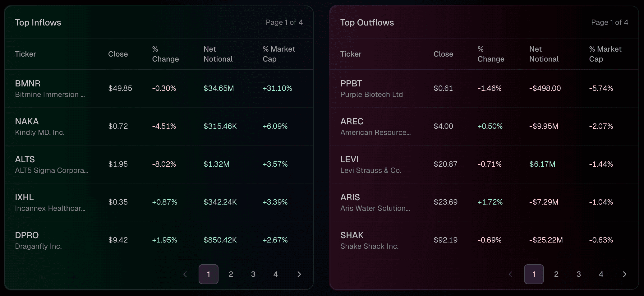This screenshot has width=644, height=296.
Task: Open the BMNR ticker row
Action: point(28,84)
